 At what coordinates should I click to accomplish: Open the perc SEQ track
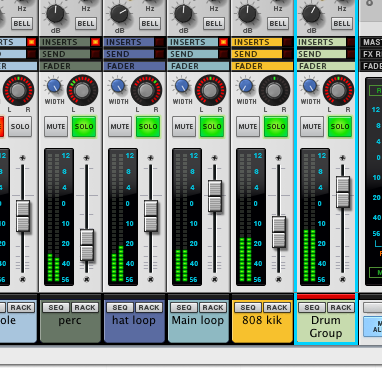[x=56, y=307]
